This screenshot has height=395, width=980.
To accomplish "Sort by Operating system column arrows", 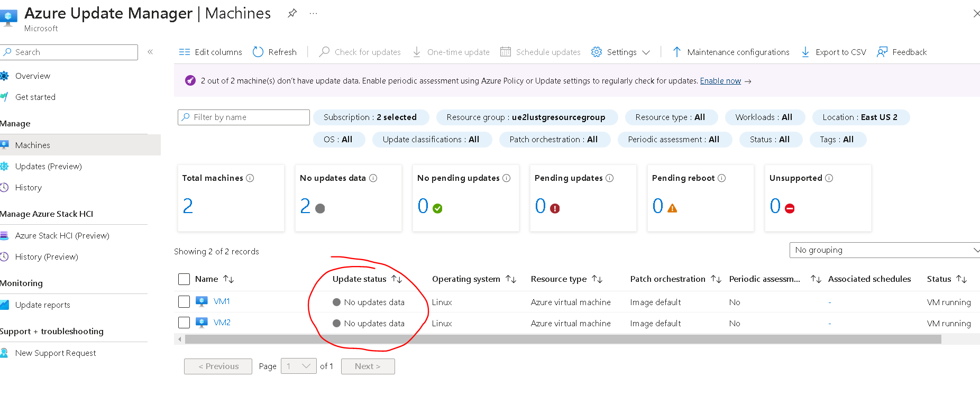I will pos(511,279).
